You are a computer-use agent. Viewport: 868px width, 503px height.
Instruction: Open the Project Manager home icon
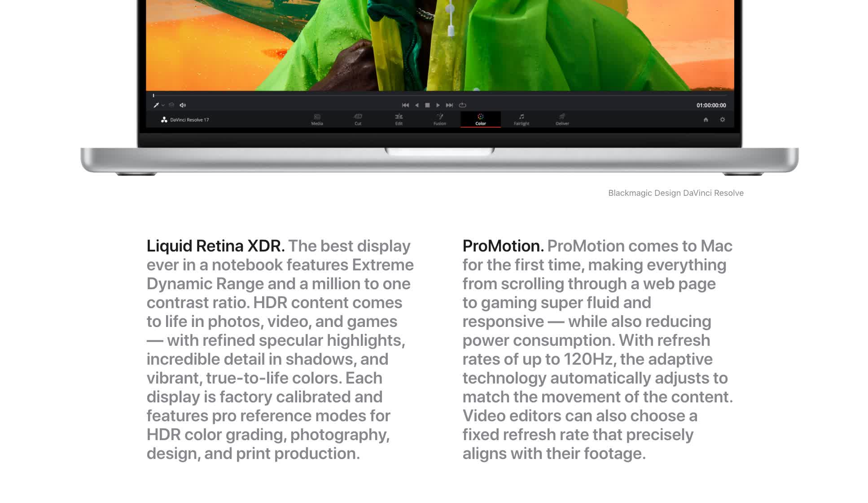click(x=706, y=120)
